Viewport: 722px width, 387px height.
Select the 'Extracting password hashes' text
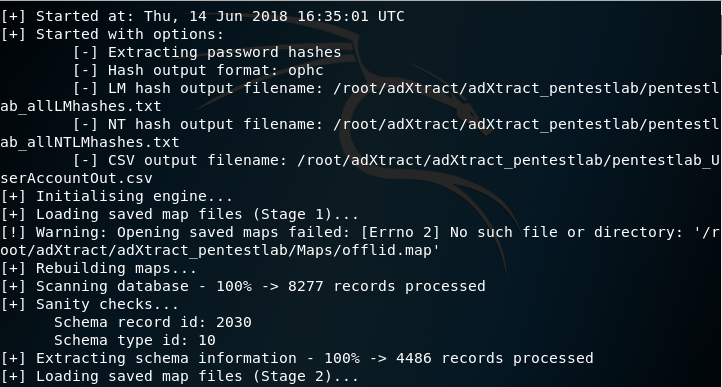pos(225,53)
